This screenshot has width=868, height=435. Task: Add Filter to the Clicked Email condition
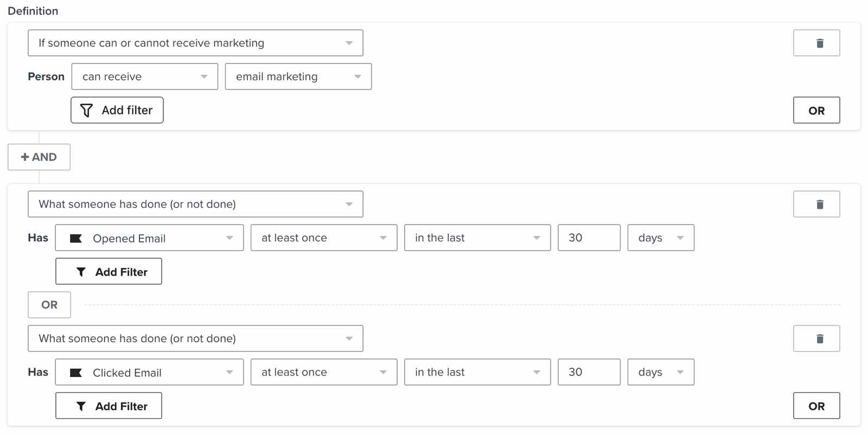pos(108,406)
